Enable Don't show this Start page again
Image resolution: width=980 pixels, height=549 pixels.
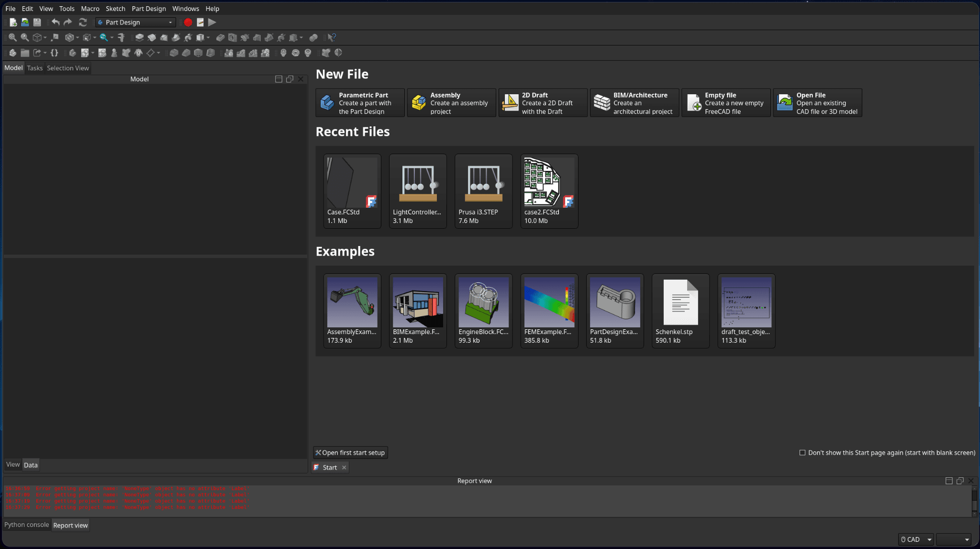802,453
